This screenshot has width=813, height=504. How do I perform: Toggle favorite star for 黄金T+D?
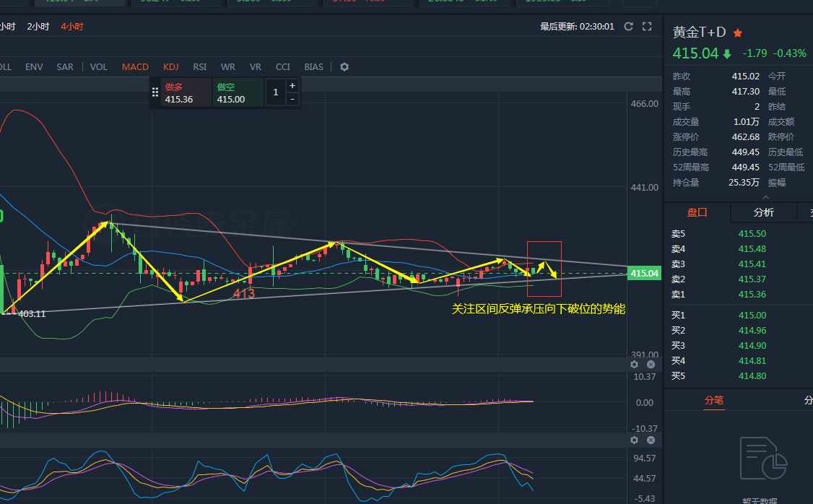[738, 33]
